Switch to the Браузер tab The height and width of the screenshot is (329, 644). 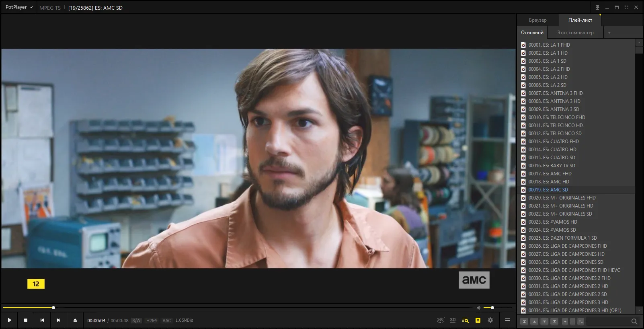coord(538,20)
